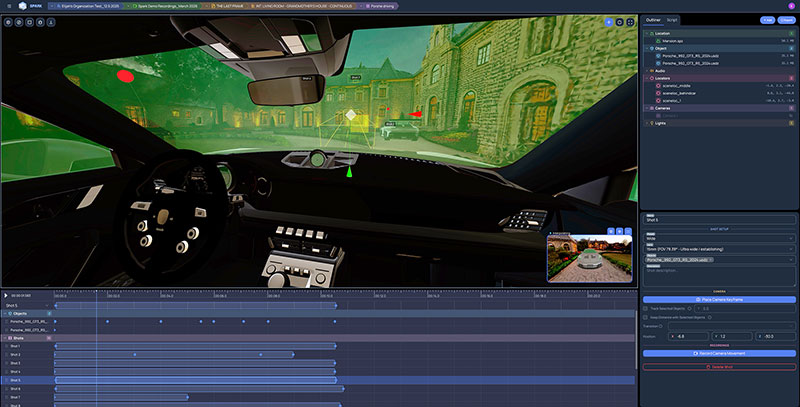
Task: Click the shot name field containing Shot 5
Action: (x=719, y=220)
